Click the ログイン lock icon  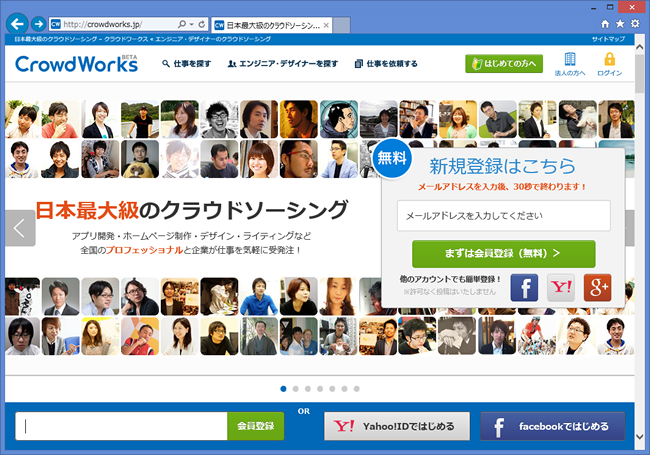coord(609,64)
